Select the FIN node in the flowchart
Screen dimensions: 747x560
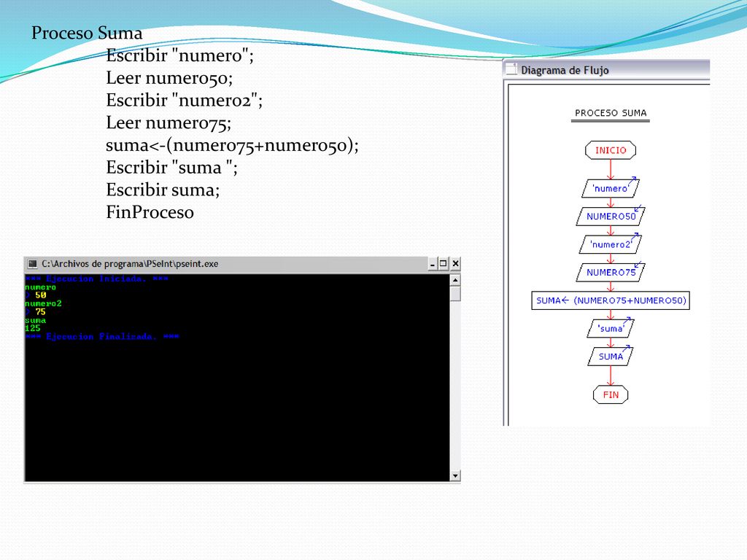pyautogui.click(x=611, y=394)
